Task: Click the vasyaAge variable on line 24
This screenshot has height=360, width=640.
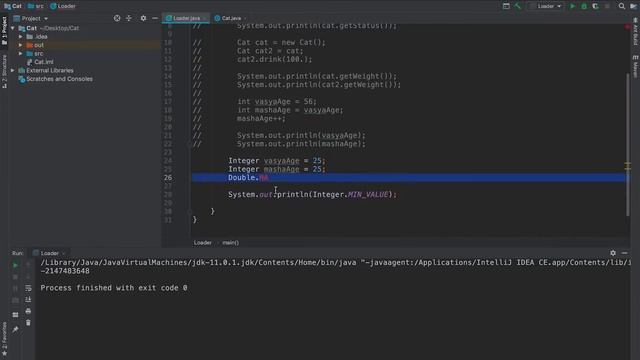Action: click(x=281, y=161)
